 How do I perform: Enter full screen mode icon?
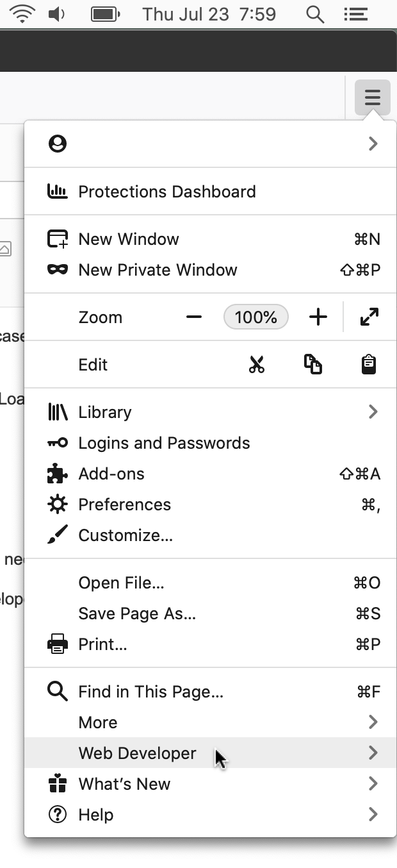tap(369, 317)
